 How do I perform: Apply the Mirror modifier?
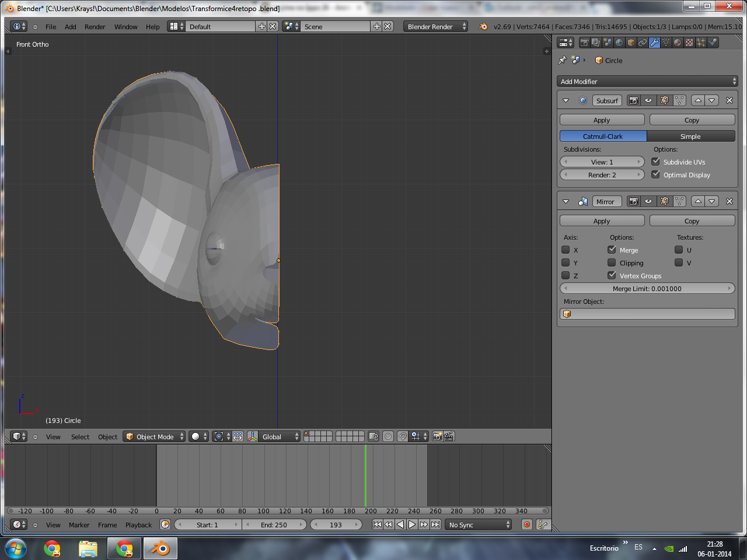(x=602, y=221)
